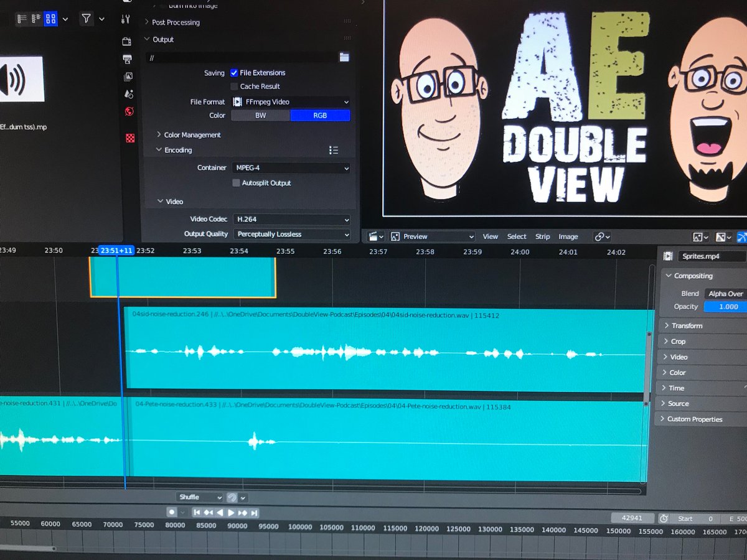Jump to the first frame
This screenshot has width=747, height=560.
pos(197,513)
